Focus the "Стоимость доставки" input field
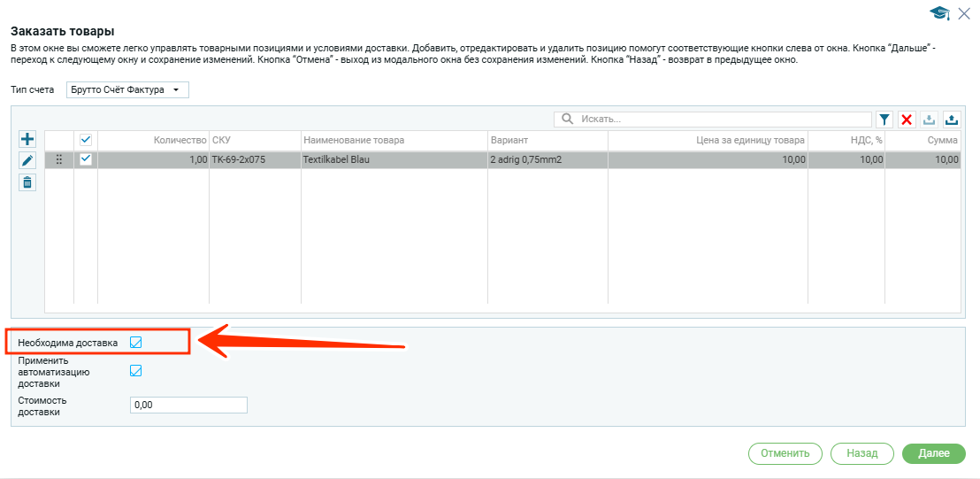This screenshot has width=980, height=479. tap(188, 405)
